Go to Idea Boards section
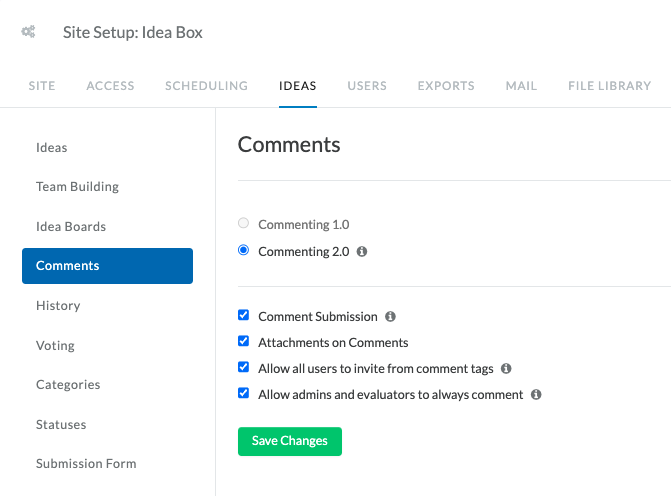671x496 pixels. click(x=71, y=226)
